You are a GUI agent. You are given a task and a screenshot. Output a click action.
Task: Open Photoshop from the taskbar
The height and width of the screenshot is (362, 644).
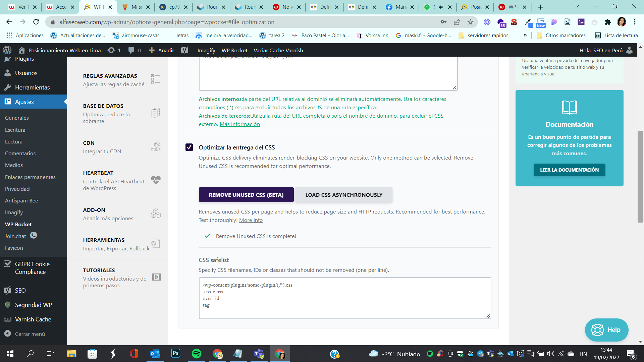[x=175, y=353]
